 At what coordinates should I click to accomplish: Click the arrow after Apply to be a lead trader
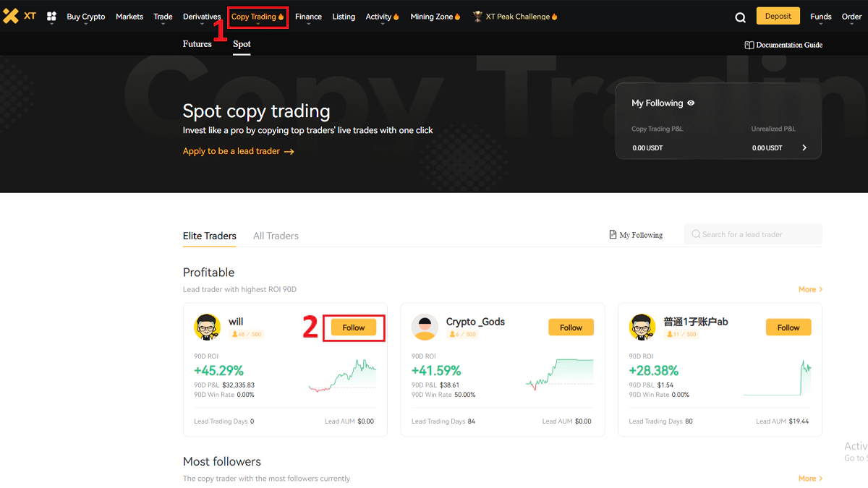coord(289,152)
